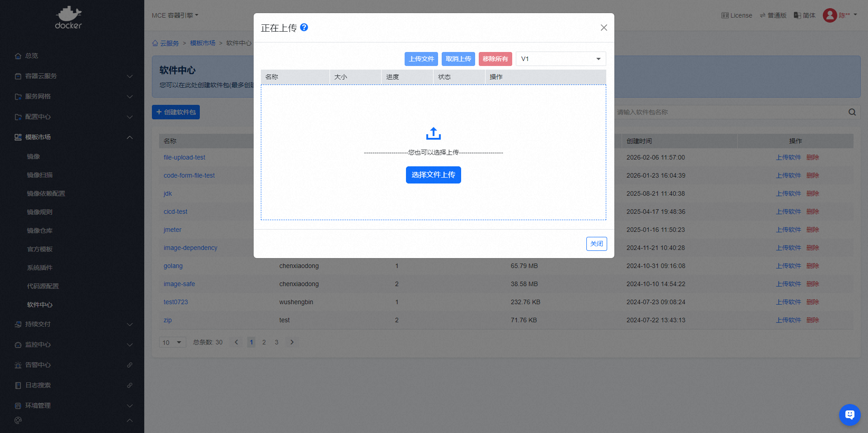Click the user avatar icon
The image size is (868, 433).
pos(830,15)
